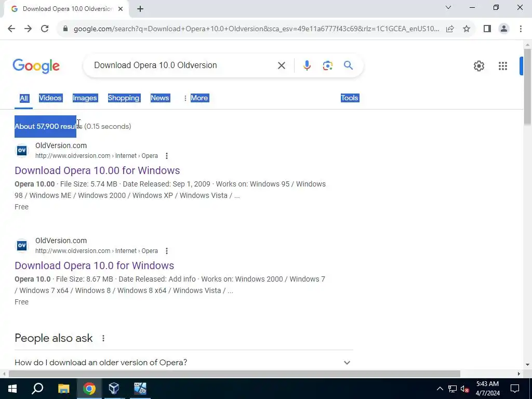Click the muted volume tray icon
Viewport: 532px width, 399px height.
[465, 389]
